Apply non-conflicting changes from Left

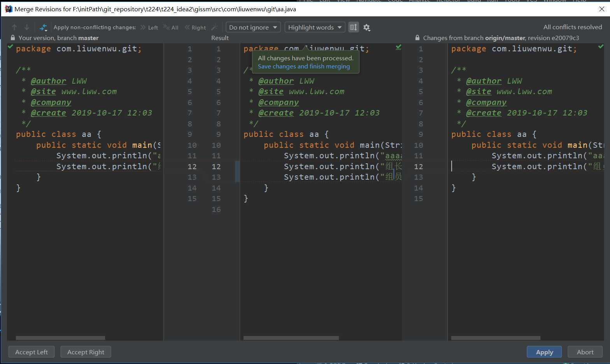[x=149, y=27]
